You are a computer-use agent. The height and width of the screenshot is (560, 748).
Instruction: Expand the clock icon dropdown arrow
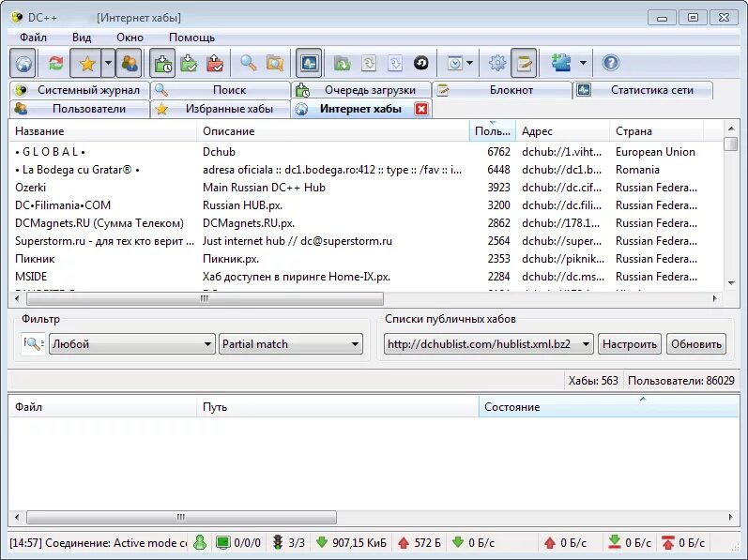(x=470, y=63)
